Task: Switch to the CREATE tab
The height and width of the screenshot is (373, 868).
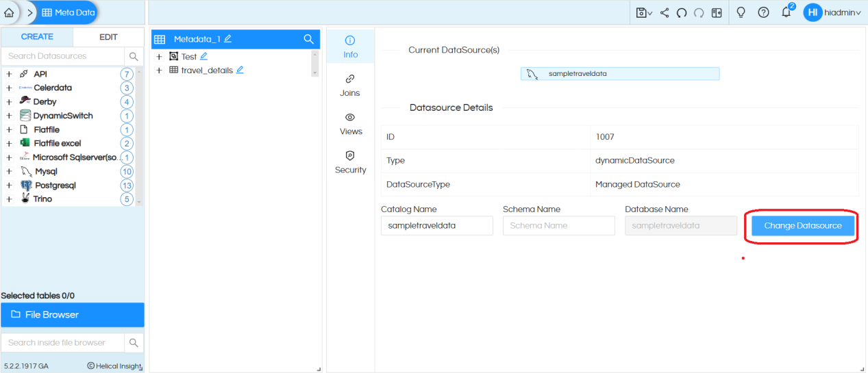Action: click(x=37, y=37)
